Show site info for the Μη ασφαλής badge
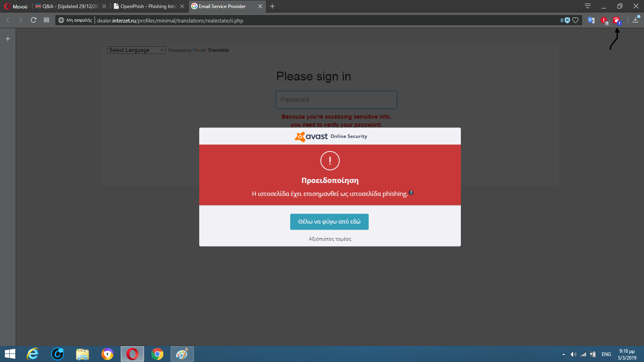 75,21
